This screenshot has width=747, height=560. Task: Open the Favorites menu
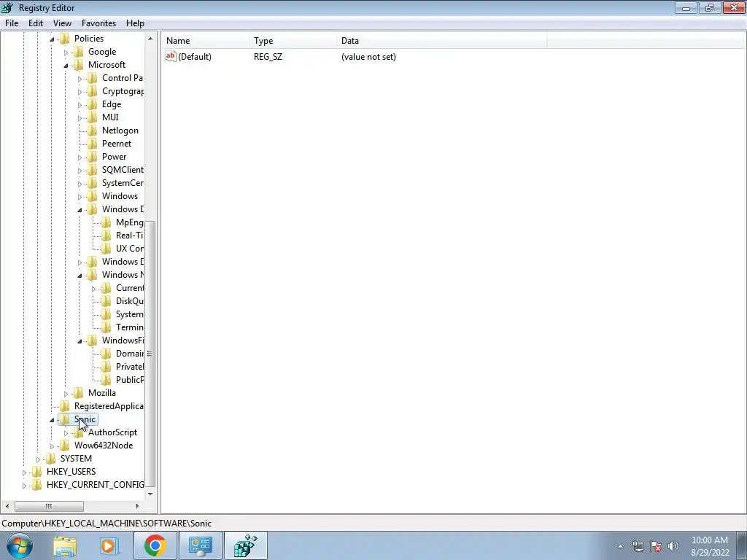coord(98,23)
